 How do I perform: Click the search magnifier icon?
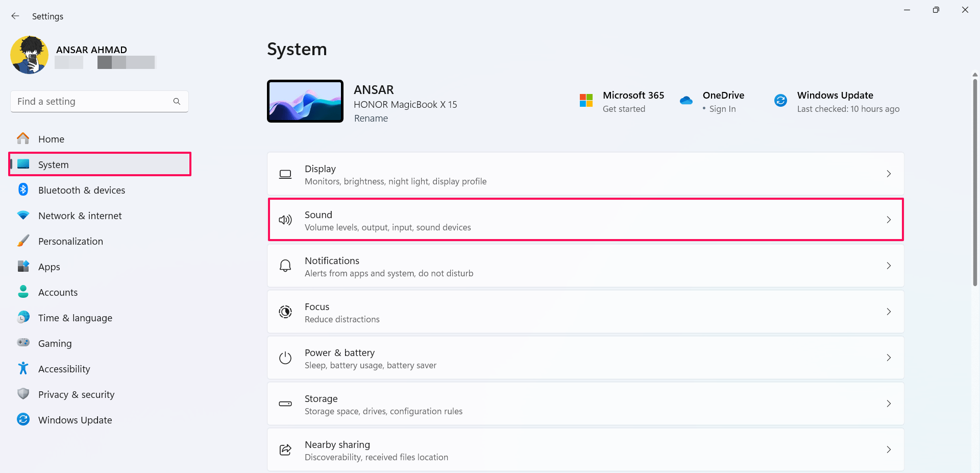pos(177,101)
